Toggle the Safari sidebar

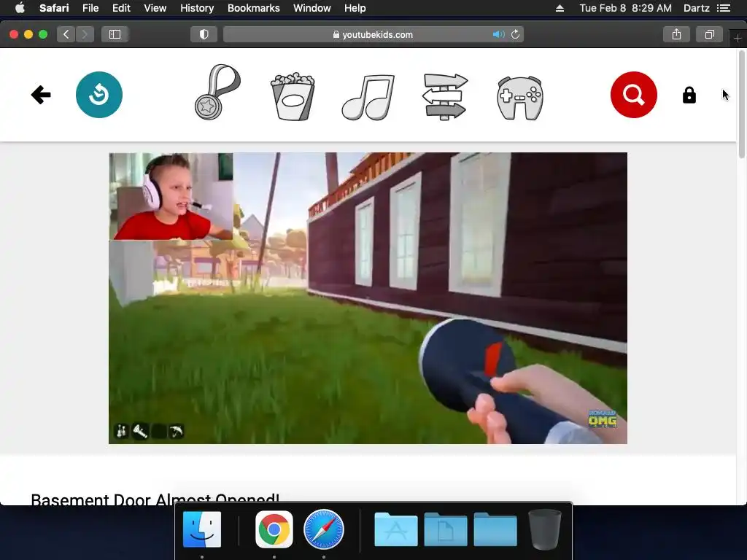pos(115,34)
